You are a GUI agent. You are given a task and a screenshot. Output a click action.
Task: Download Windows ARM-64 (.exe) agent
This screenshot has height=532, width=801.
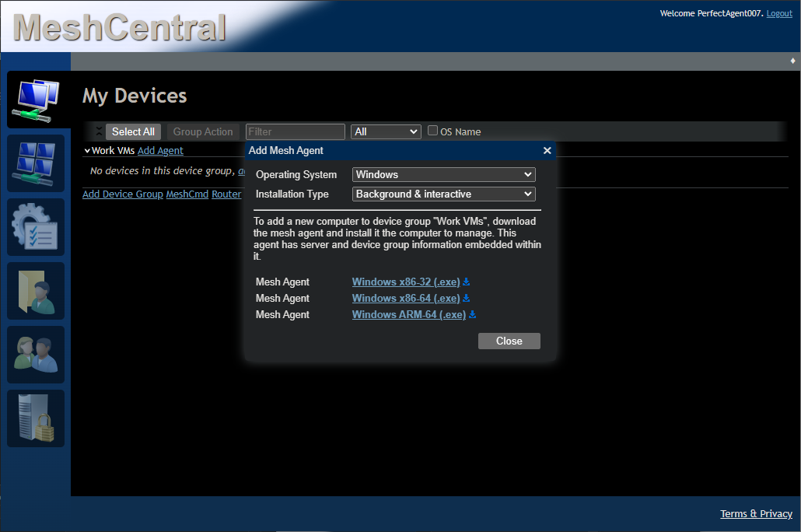tap(409, 315)
